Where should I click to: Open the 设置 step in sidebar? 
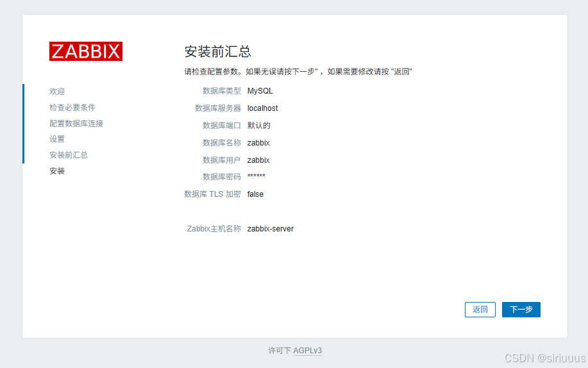(57, 139)
